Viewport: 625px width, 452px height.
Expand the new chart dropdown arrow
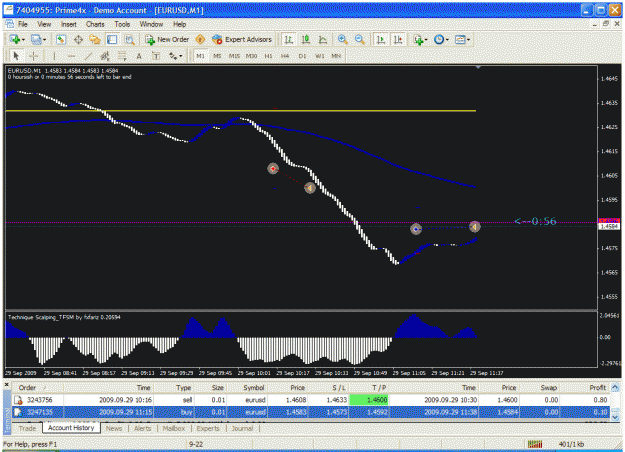coord(24,40)
